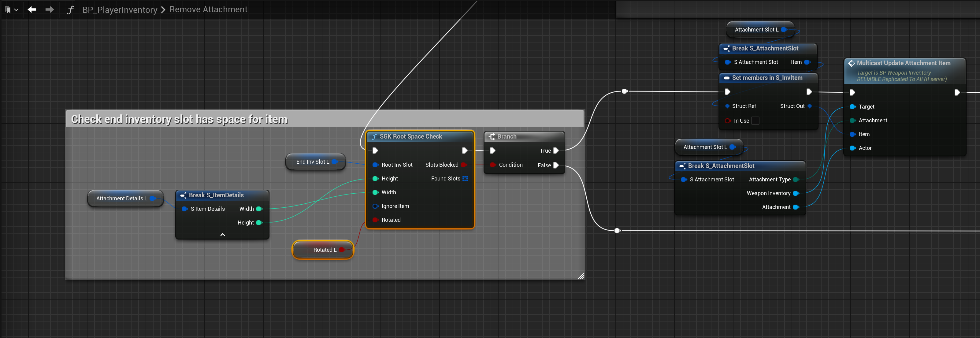Image resolution: width=980 pixels, height=338 pixels.
Task: Open the dropdown next to the bookmark icon
Action: (17, 9)
